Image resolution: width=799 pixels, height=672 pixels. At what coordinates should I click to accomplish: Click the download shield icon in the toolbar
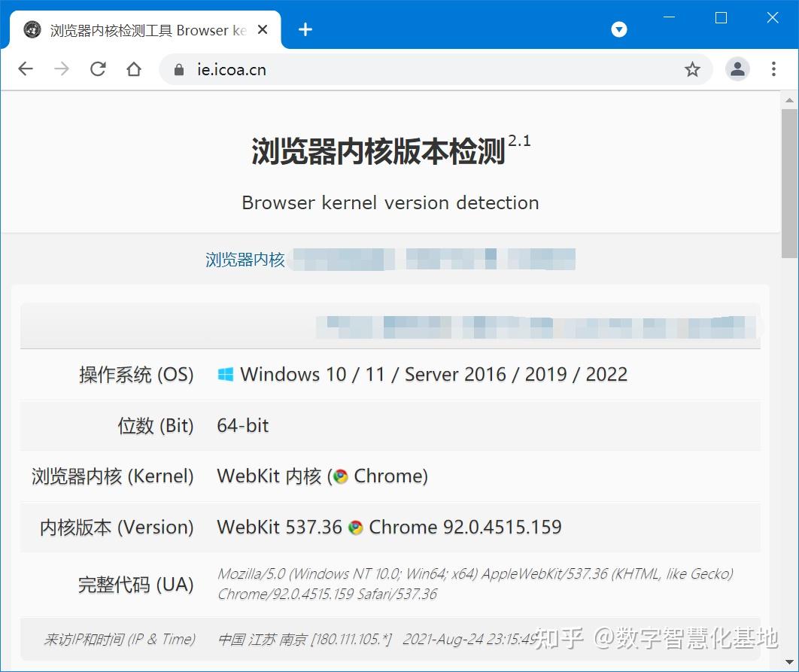618,29
